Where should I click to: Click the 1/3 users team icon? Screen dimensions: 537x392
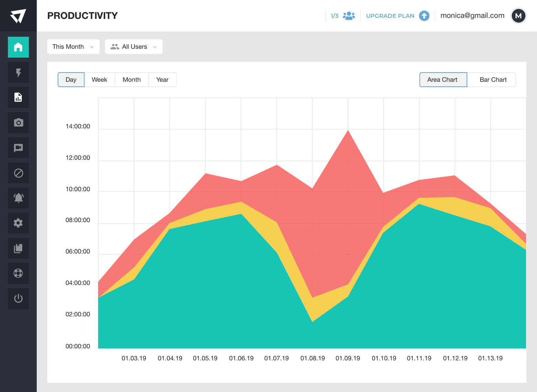(349, 16)
